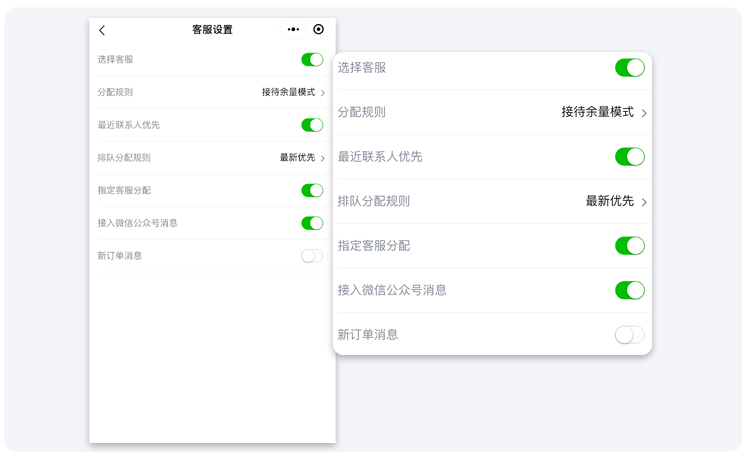Viewport: 750px width, 464px height.
Task: Click the 客服设置 page title
Action: [x=212, y=30]
